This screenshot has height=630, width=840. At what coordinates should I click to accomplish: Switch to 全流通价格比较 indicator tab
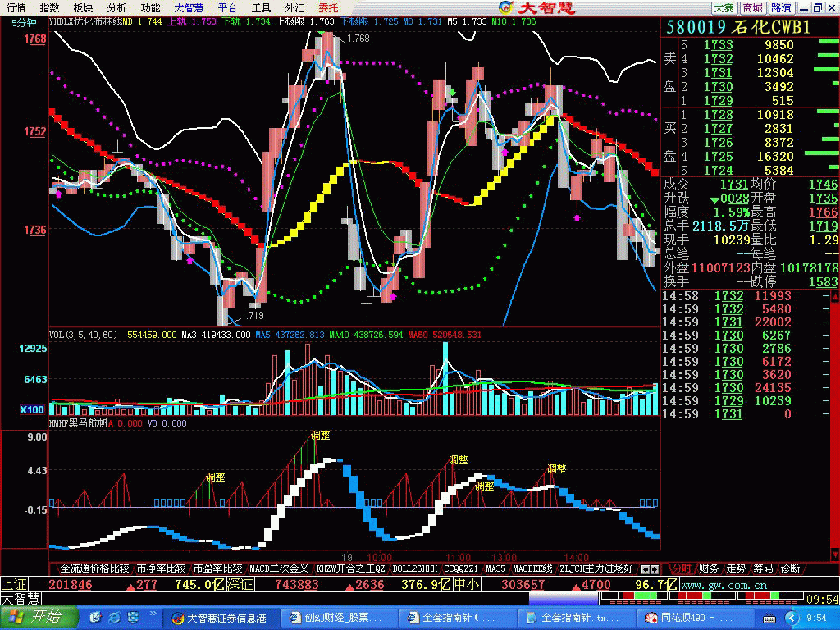[x=94, y=568]
